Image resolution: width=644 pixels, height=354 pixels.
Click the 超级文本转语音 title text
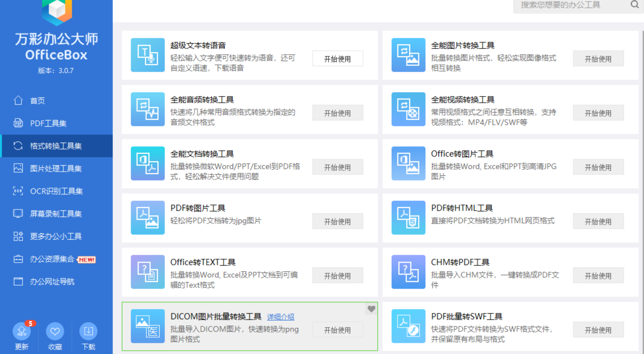point(198,46)
